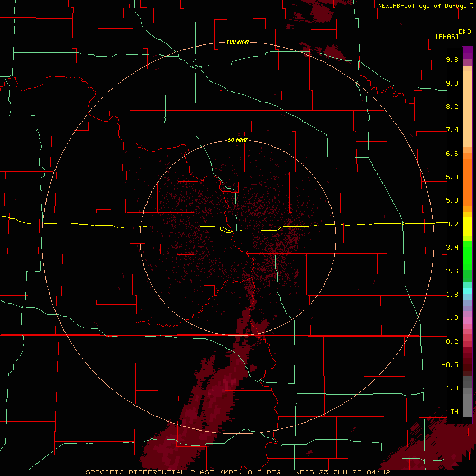Viewport: 476px width, 476px height.
Task: Click the KBIS station identifier in caption
Action: [304, 472]
